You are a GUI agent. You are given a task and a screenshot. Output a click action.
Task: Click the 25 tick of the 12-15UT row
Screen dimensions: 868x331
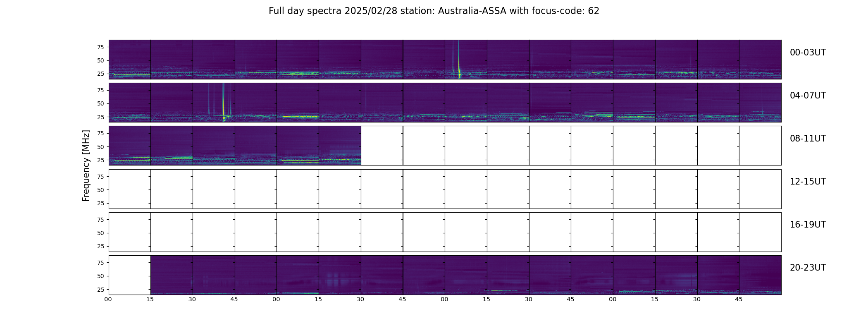(100, 203)
